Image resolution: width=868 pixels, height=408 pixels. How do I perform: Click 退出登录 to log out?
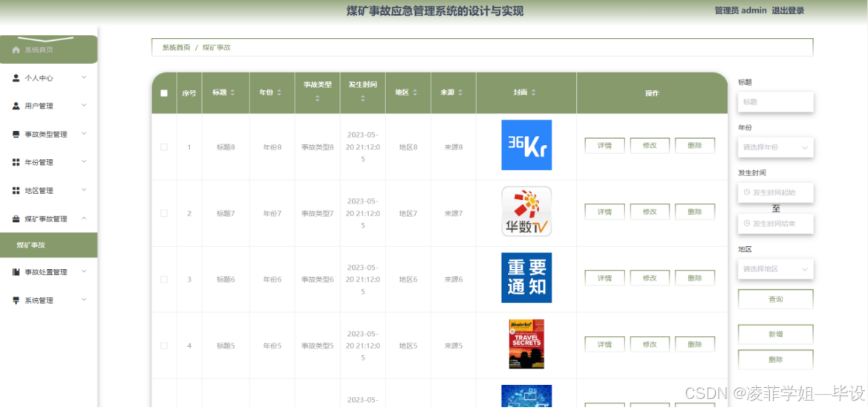tap(788, 10)
